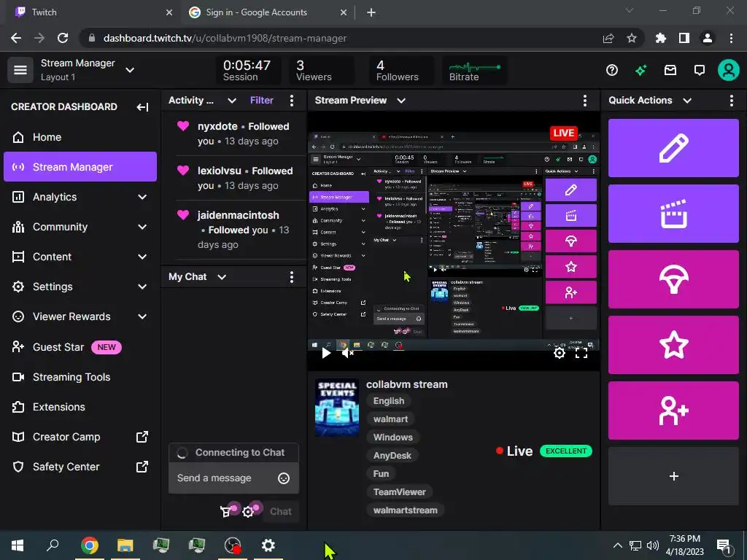Image resolution: width=747 pixels, height=560 pixels.
Task: Click the channel points cup icon below chat
Action: [226, 512]
